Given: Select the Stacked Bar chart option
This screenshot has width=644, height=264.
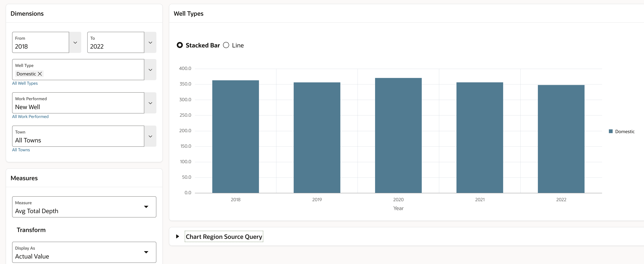Looking at the screenshot, I should point(180,45).
